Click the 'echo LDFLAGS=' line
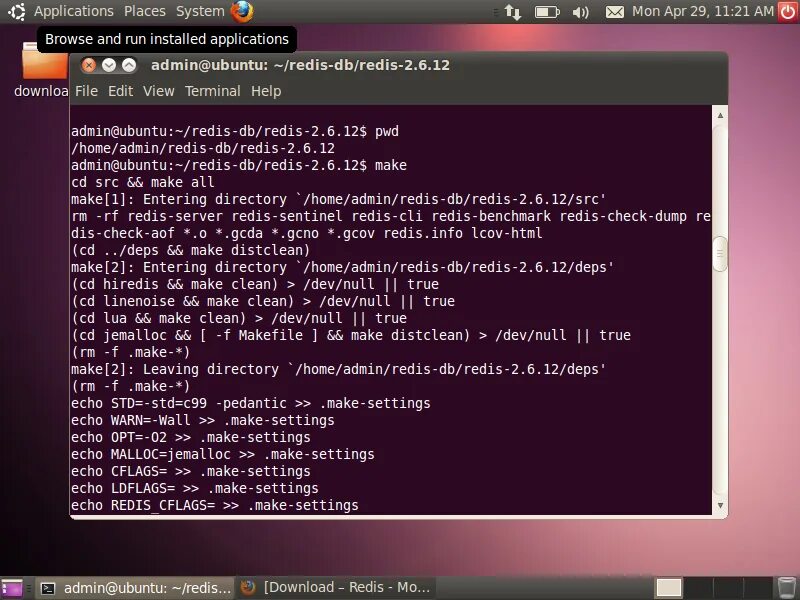The width and height of the screenshot is (800, 600). tap(195, 488)
